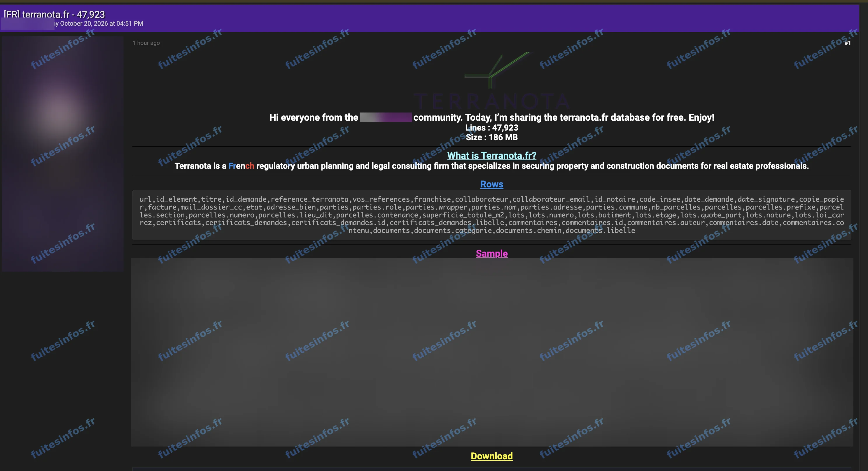868x471 pixels.
Task: Click the '1 hour ago' timestamp
Action: click(146, 43)
